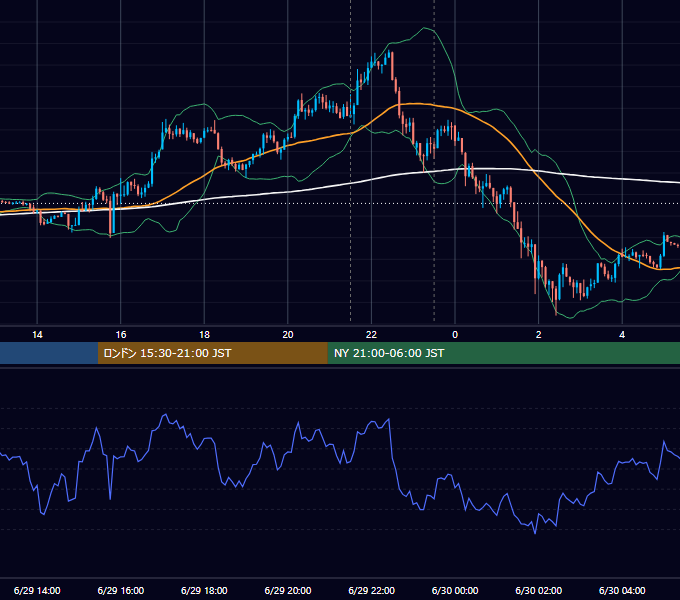Click the 6/30 00:00 date label
Image resolution: width=680 pixels, height=600 pixels.
tap(455, 590)
